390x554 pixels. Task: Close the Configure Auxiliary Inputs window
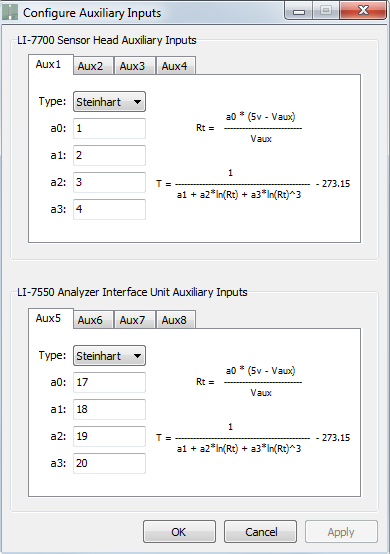363,10
